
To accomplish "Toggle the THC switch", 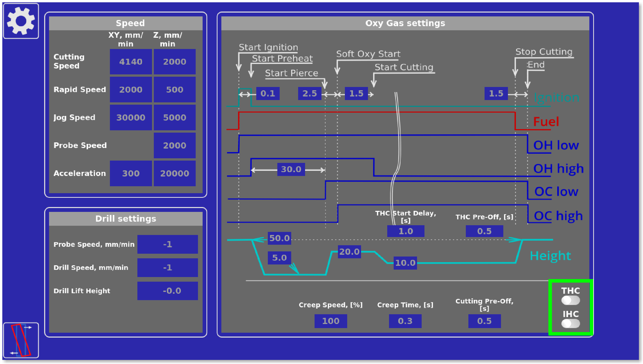I will [570, 300].
